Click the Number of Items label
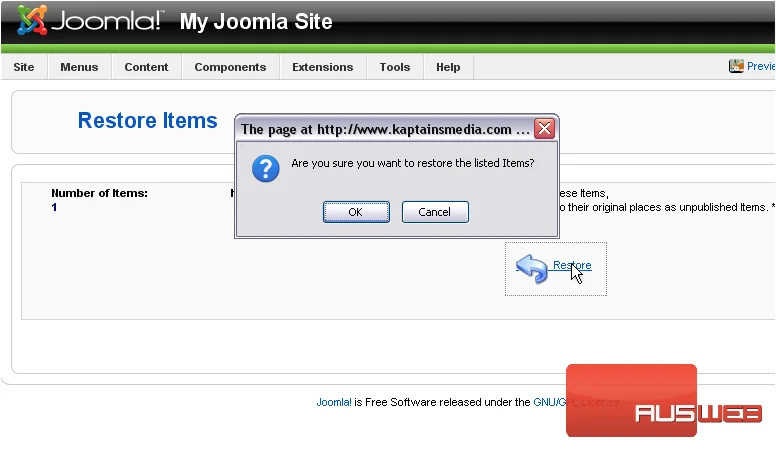The height and width of the screenshot is (450, 776). pos(99,193)
